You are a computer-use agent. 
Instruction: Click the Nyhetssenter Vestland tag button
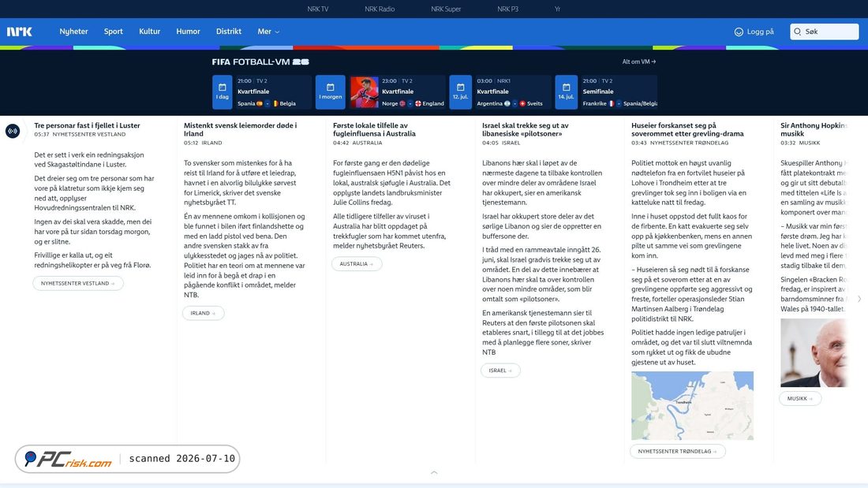coord(78,283)
